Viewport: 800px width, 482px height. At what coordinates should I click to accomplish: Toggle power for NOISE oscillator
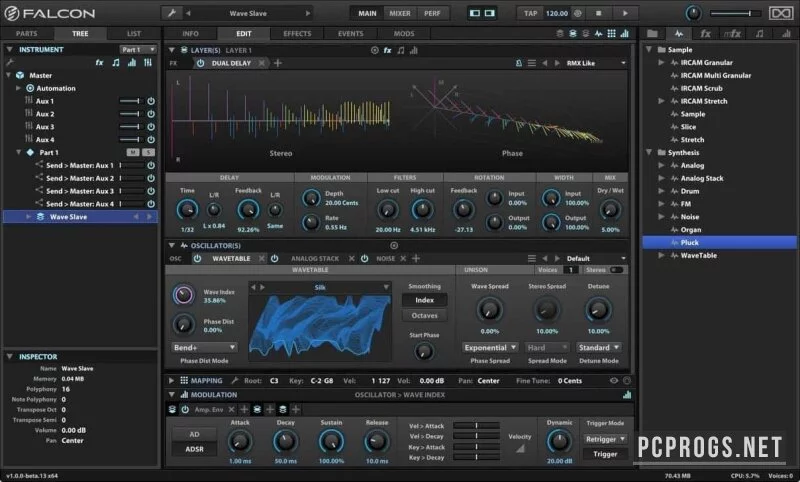[x=364, y=259]
